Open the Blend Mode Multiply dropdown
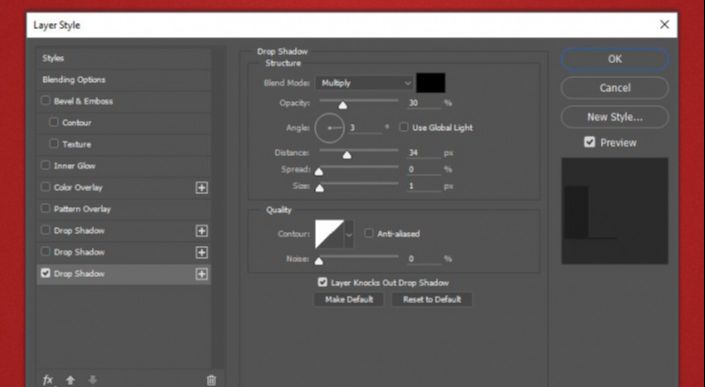The width and height of the screenshot is (705, 387). click(x=364, y=83)
